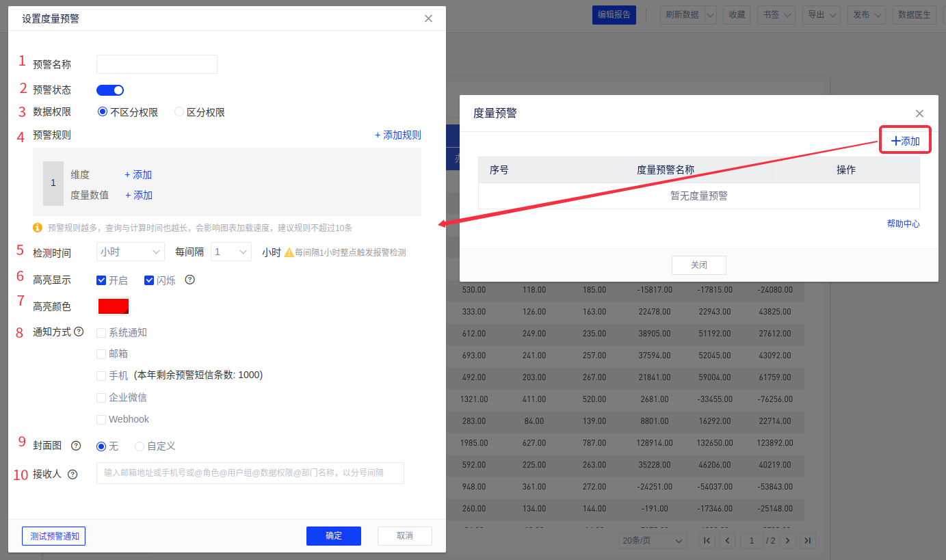946x560 pixels.
Task: Open the 书签 menu in toolbar
Action: click(776, 14)
